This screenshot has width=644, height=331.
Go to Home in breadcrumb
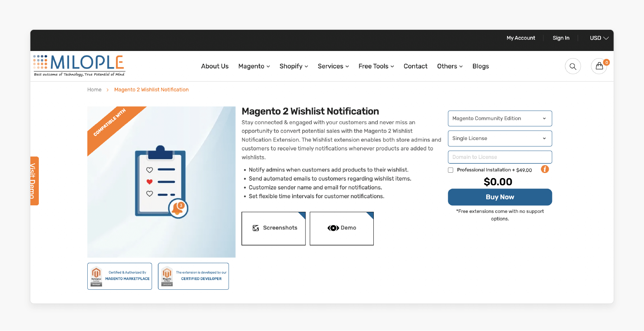pyautogui.click(x=95, y=90)
